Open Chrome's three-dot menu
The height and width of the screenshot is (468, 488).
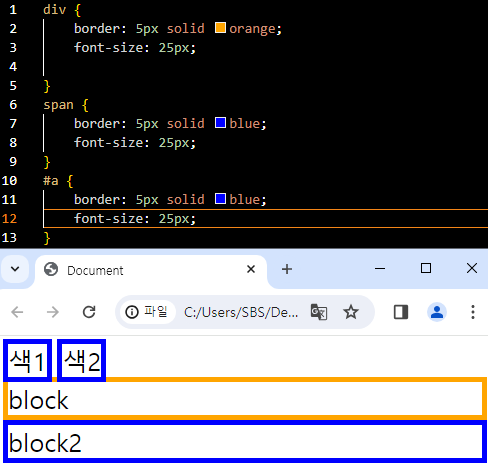[473, 312]
